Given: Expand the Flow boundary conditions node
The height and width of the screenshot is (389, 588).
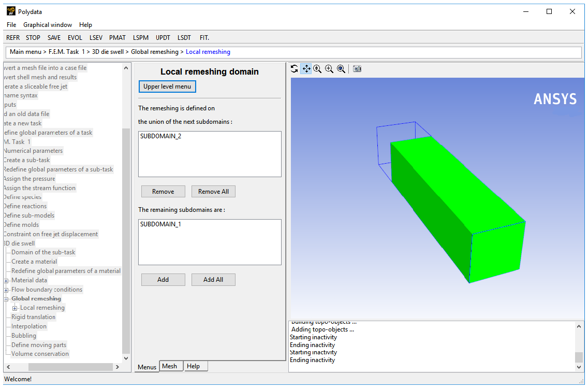Looking at the screenshot, I should pyautogui.click(x=6, y=290).
